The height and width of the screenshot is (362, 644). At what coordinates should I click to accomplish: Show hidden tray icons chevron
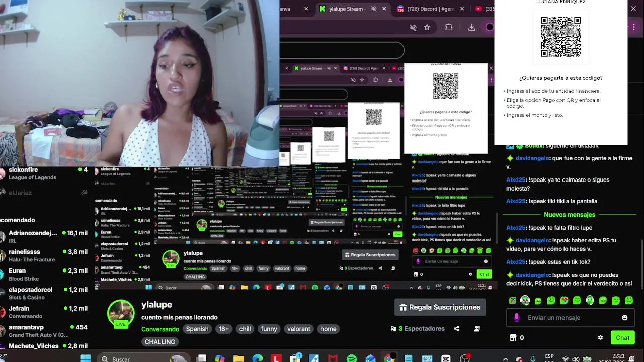tap(506, 359)
